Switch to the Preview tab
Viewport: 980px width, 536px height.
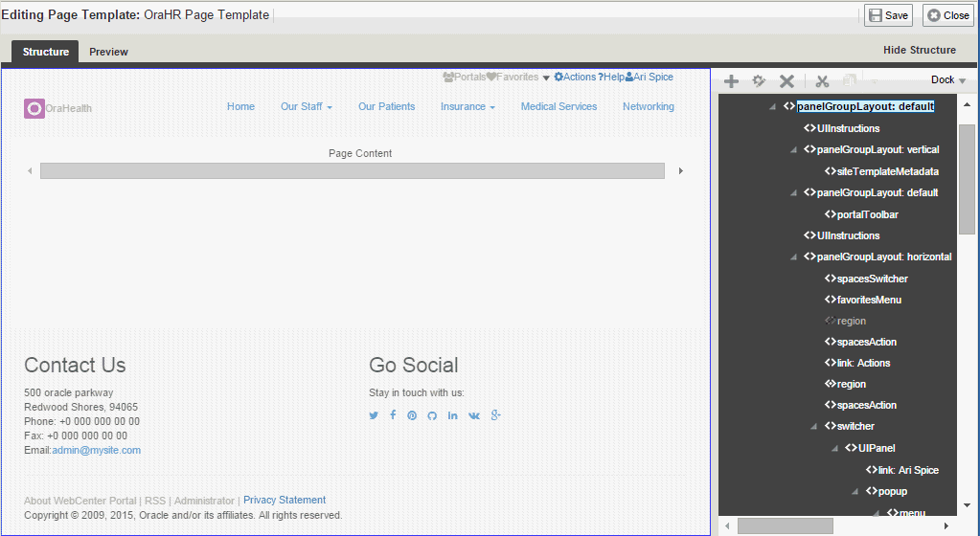pyautogui.click(x=109, y=52)
